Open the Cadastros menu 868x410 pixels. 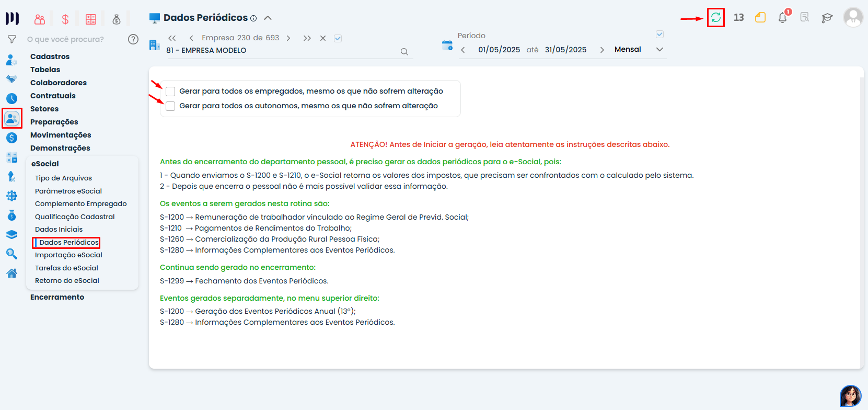pos(50,56)
